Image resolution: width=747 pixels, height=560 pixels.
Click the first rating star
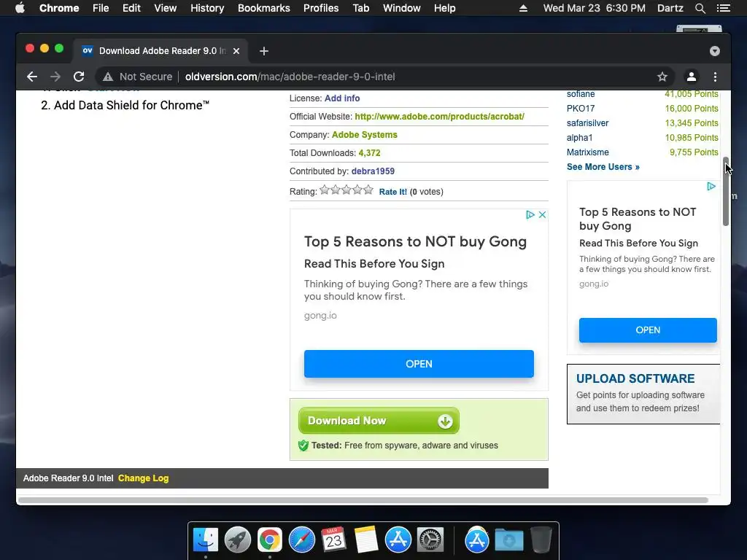point(325,190)
